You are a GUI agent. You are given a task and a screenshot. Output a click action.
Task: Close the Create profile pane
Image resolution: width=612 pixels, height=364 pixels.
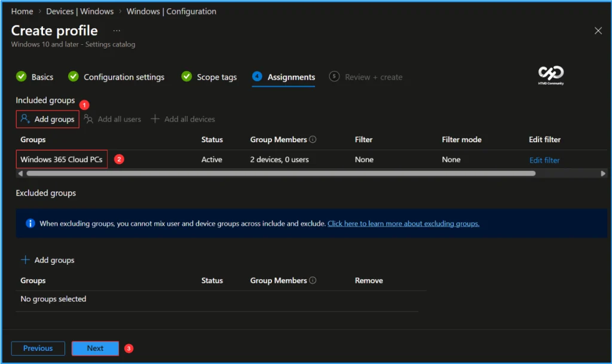click(x=598, y=31)
